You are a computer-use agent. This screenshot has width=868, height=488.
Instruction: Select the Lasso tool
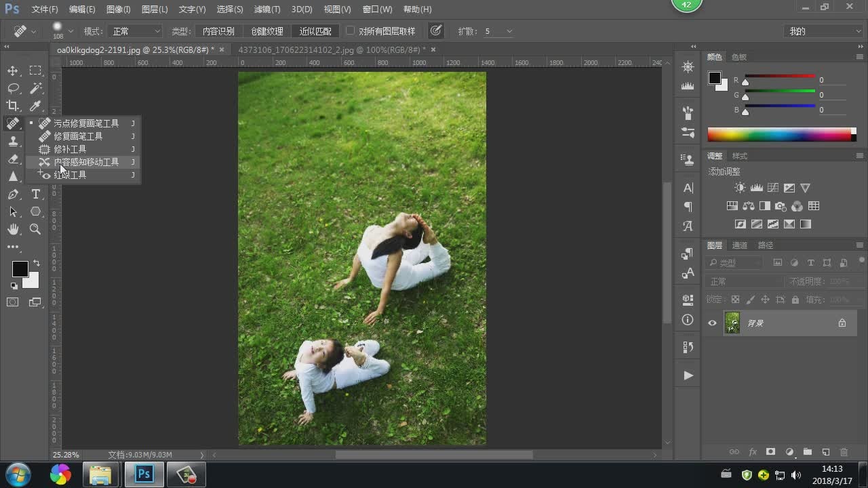(x=13, y=88)
